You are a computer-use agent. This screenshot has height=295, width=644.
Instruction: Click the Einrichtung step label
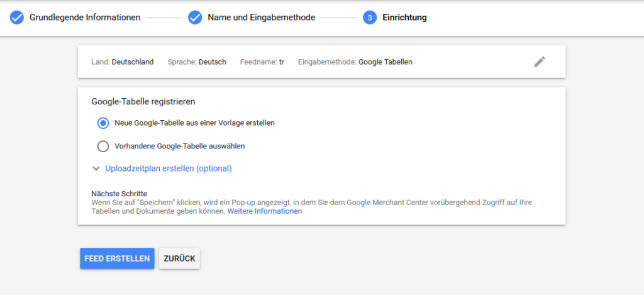(x=404, y=18)
